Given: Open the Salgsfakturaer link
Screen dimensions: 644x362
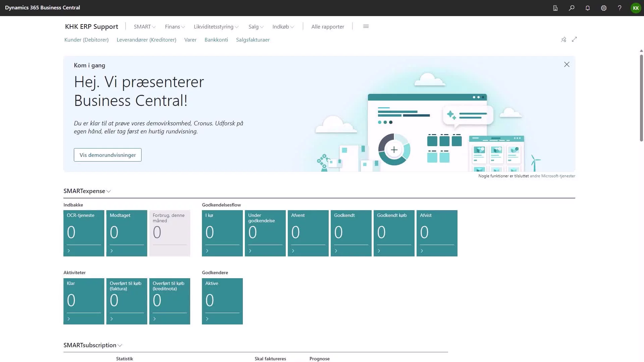Looking at the screenshot, I should tap(253, 40).
